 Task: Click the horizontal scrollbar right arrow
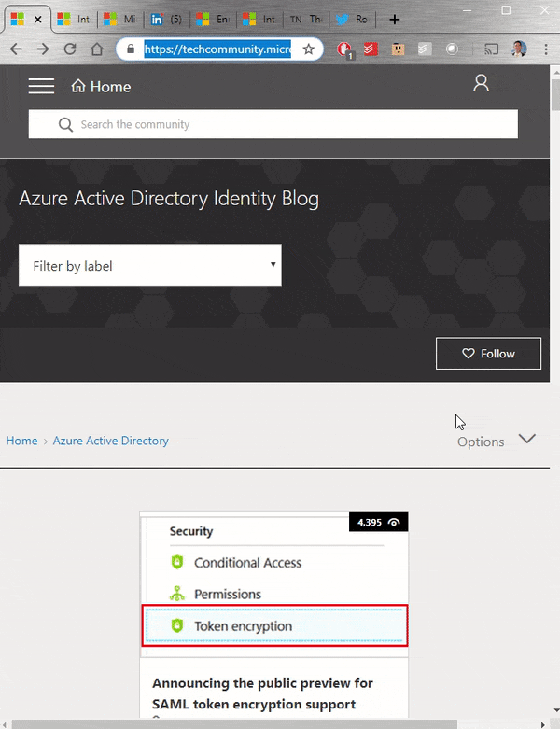(543, 725)
